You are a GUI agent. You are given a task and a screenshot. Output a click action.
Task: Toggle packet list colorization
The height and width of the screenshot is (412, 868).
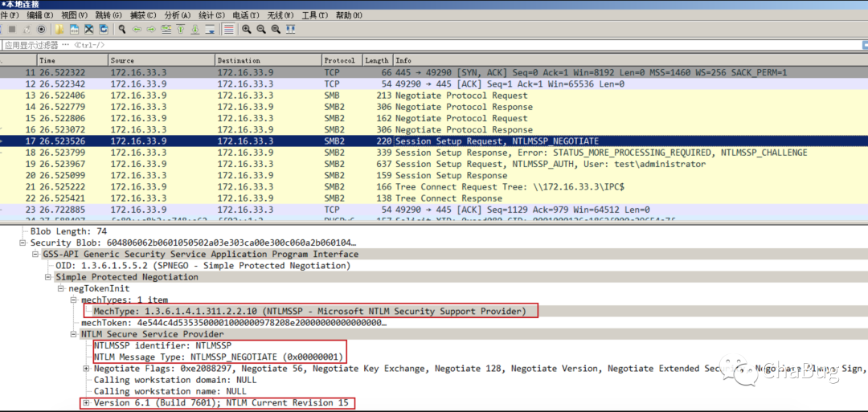(x=228, y=29)
